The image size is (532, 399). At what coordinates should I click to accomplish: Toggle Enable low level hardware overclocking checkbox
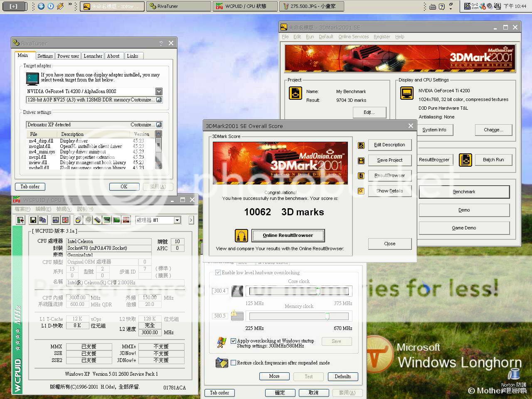click(x=218, y=273)
